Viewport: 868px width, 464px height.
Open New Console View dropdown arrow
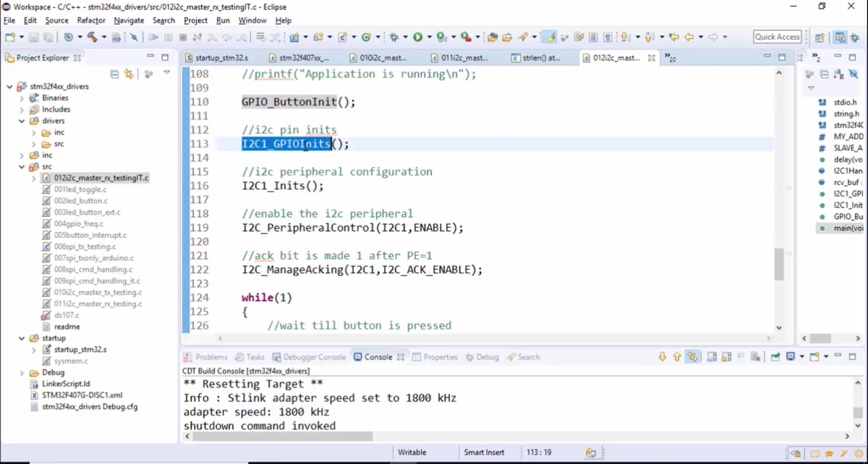point(825,357)
